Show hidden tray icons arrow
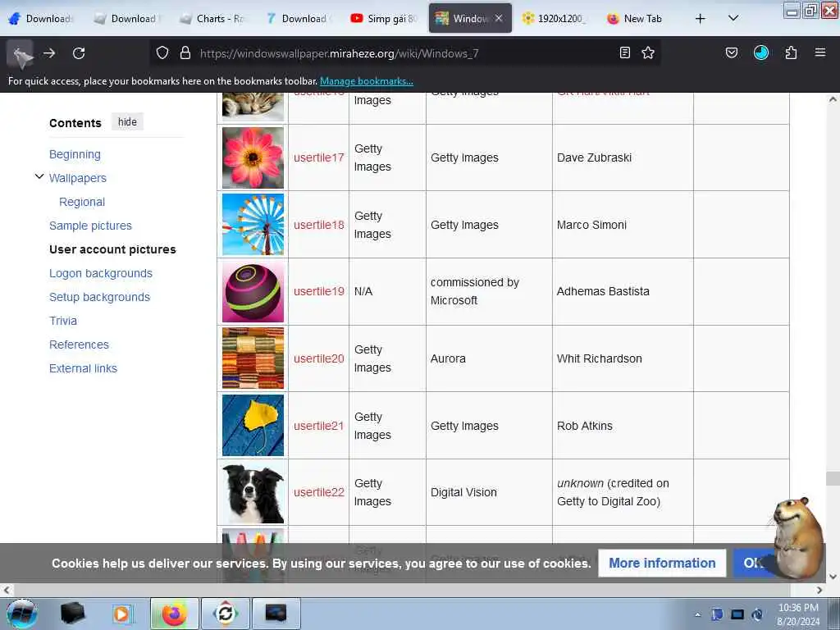840x630 pixels. point(697,615)
